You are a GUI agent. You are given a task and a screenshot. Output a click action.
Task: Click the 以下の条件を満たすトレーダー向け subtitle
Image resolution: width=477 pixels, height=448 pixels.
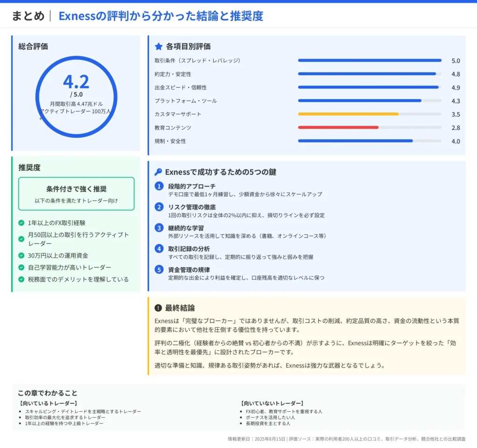pos(76,201)
